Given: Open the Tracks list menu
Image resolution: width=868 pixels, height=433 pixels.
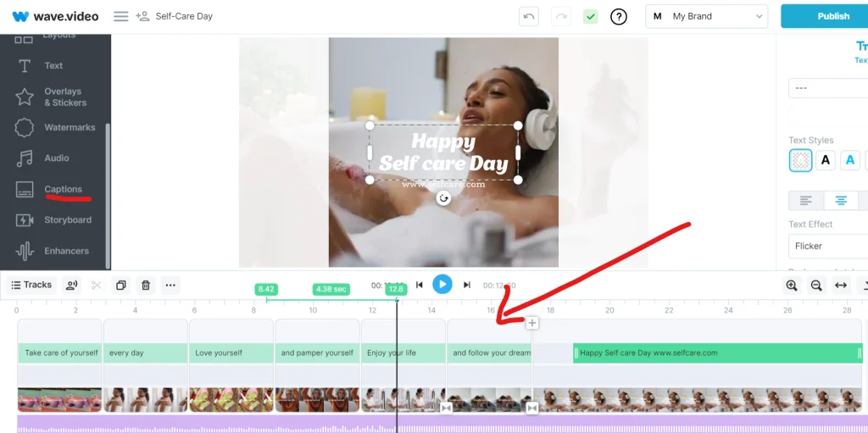Looking at the screenshot, I should pyautogui.click(x=31, y=286).
